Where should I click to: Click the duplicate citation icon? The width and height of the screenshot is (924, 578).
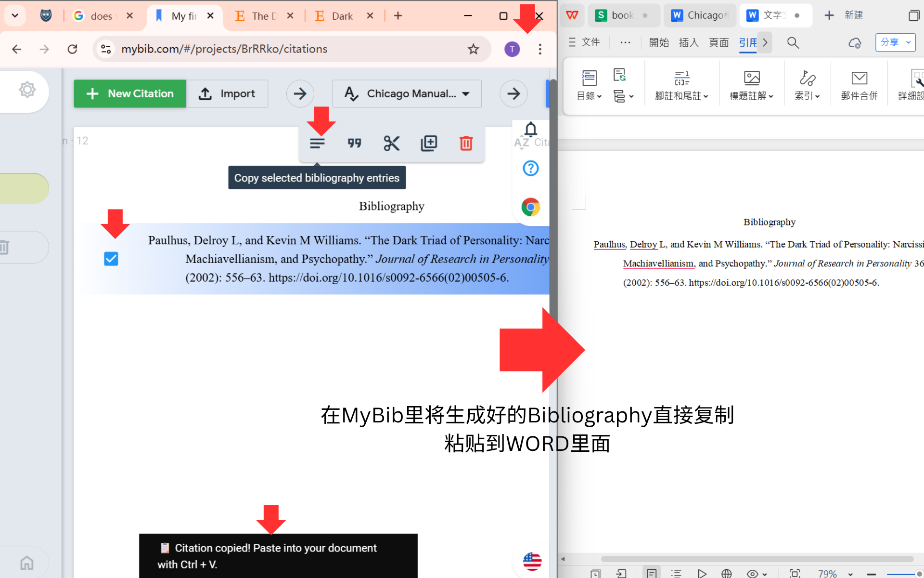tap(428, 143)
